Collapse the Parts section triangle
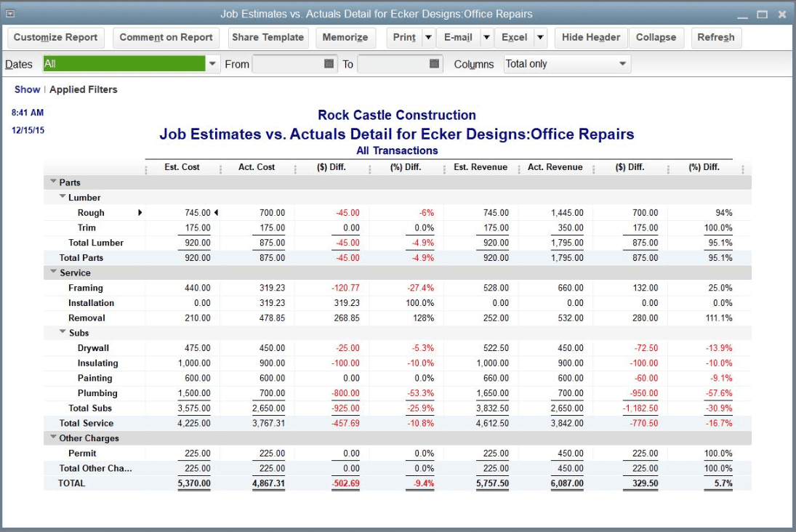This screenshot has height=532, width=796. (53, 181)
